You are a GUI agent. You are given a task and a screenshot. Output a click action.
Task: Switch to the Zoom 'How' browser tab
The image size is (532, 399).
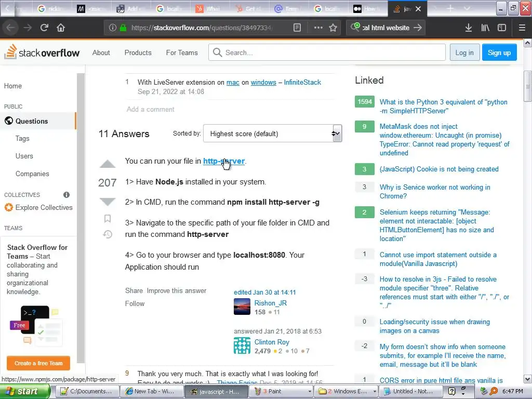click(x=367, y=9)
